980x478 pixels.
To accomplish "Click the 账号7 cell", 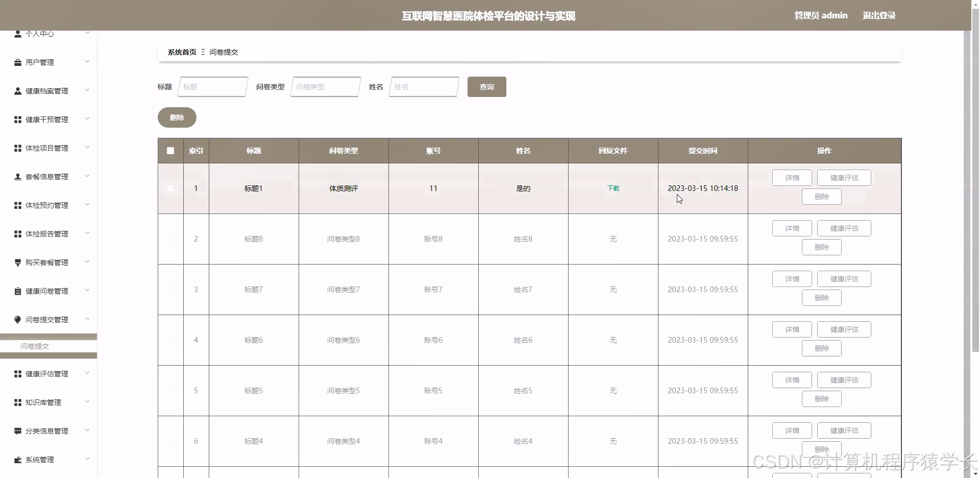I will click(x=433, y=290).
